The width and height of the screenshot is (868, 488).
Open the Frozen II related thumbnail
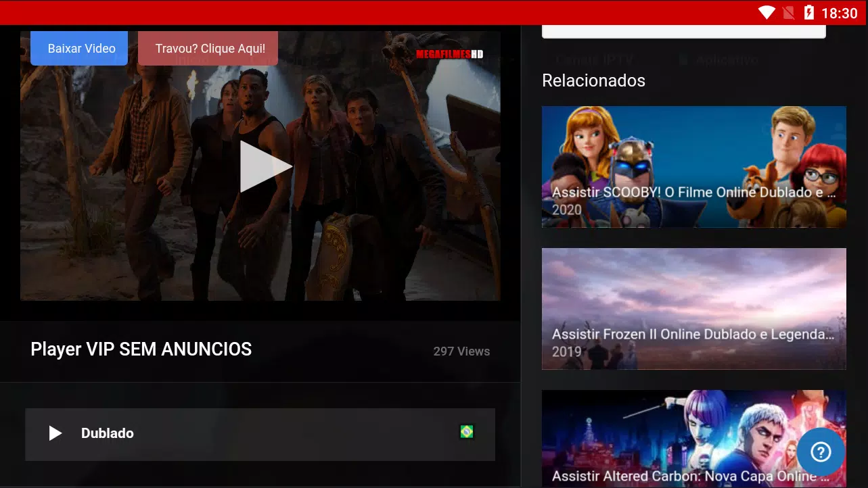point(693,309)
